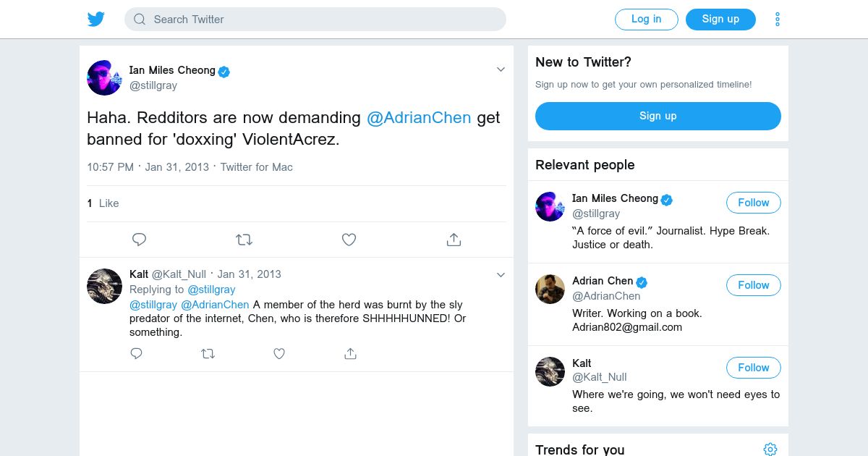Reply to Ian Miles Cheong's tweet
Image resolution: width=868 pixels, height=456 pixels.
pos(140,240)
